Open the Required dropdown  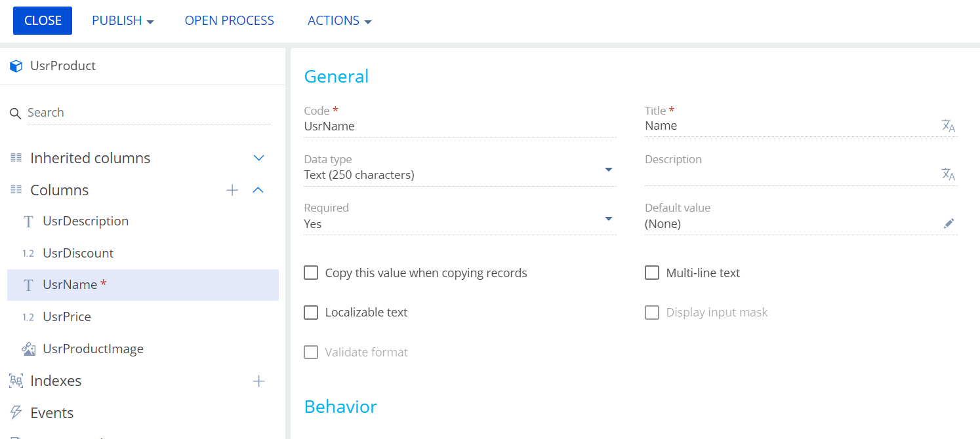coord(609,218)
